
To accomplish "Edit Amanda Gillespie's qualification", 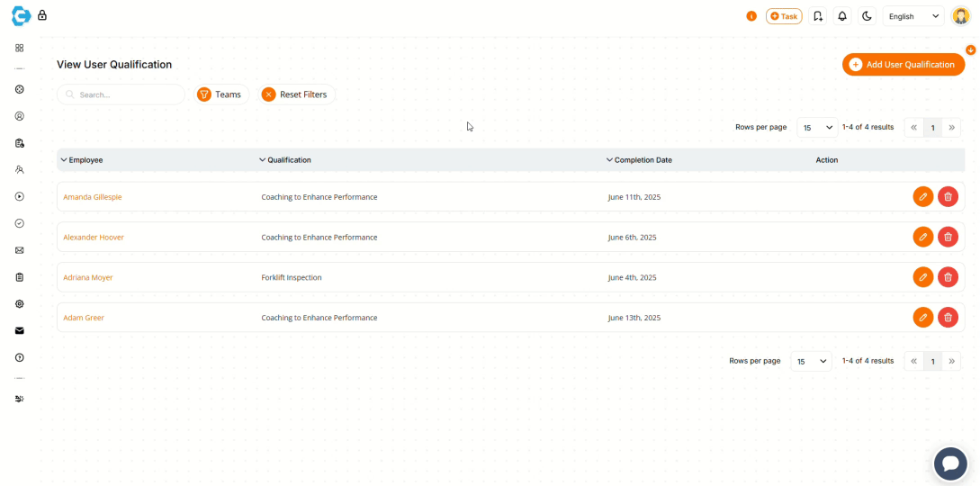I will point(922,197).
